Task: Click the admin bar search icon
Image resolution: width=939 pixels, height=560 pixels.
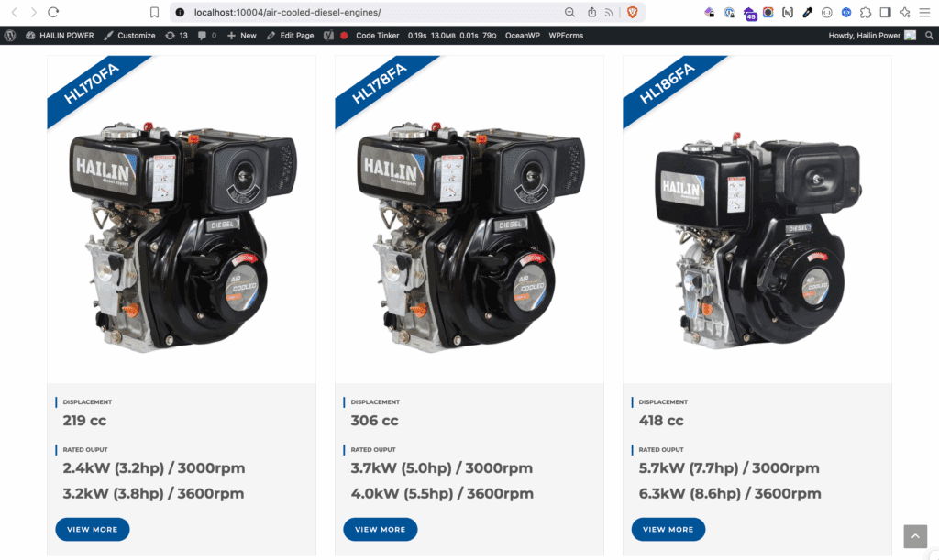Action: [929, 36]
